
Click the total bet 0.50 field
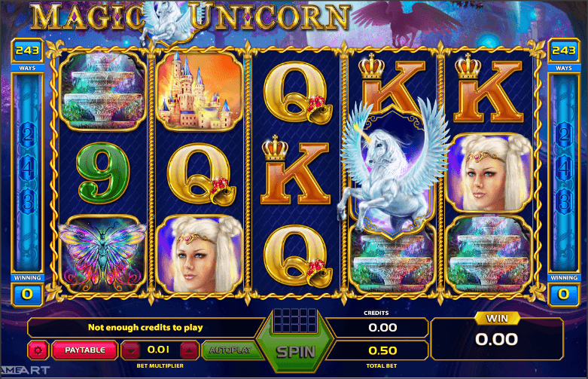point(382,350)
